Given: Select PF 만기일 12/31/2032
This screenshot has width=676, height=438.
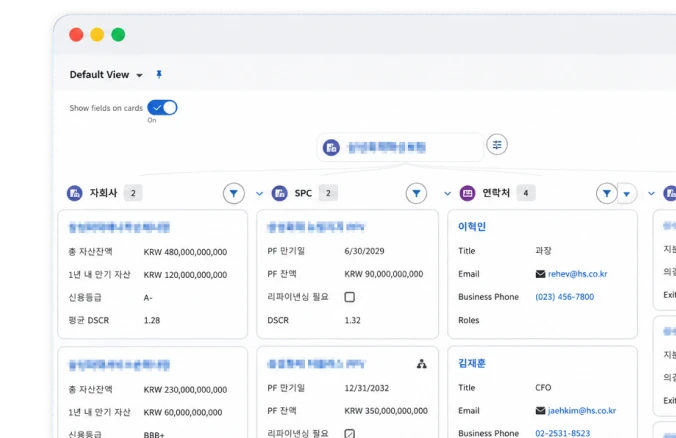Looking at the screenshot, I should (x=366, y=388).
